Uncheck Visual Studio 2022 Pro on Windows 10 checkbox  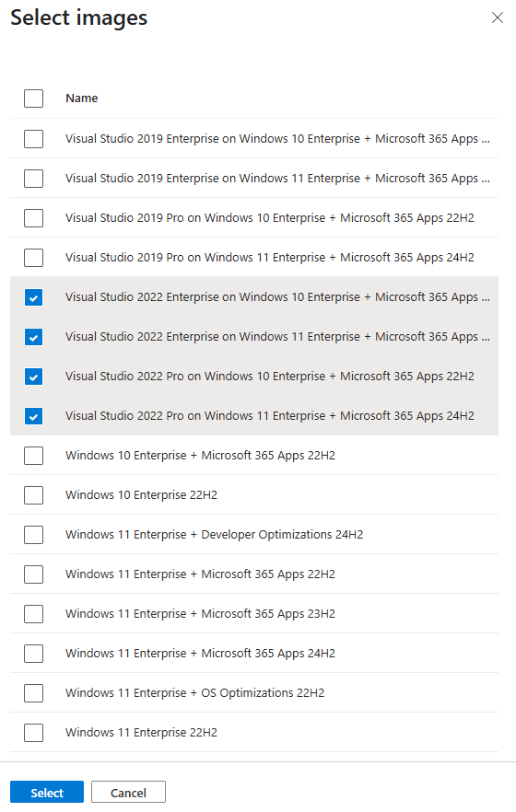34,377
